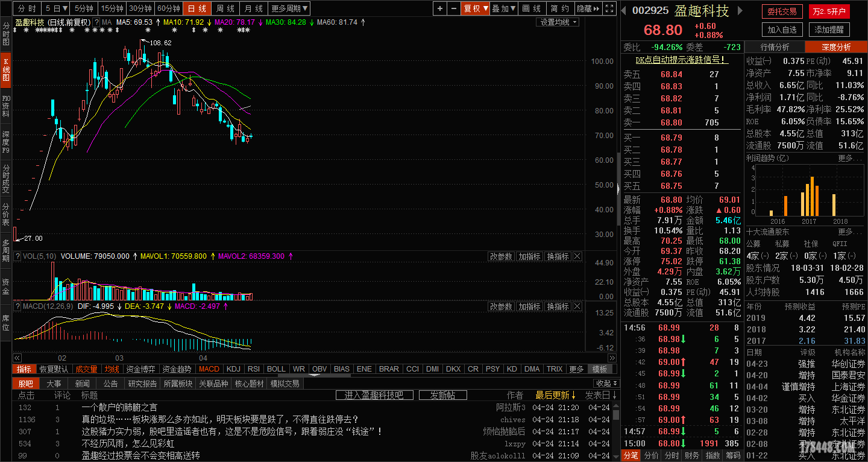Switch chart to 月线 monthly period
Image resolution: width=868 pixels, height=462 pixels.
253,8
